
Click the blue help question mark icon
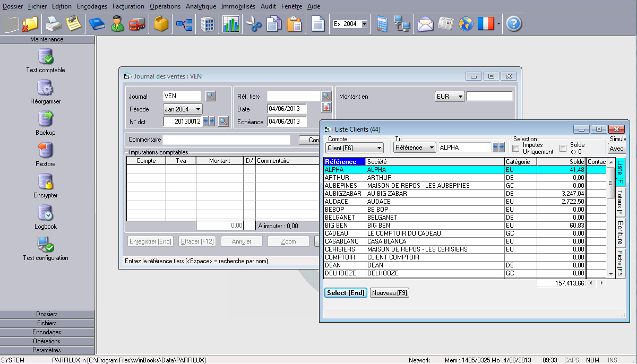tap(513, 24)
